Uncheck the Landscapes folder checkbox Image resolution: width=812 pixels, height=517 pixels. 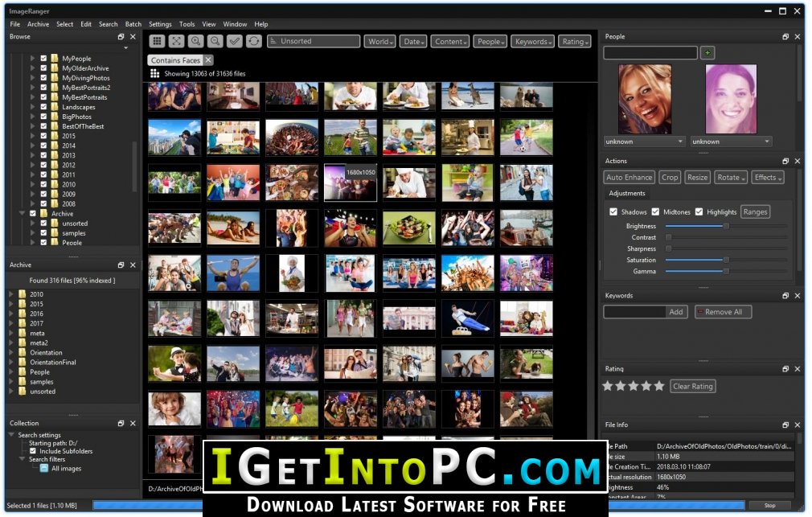(x=43, y=107)
